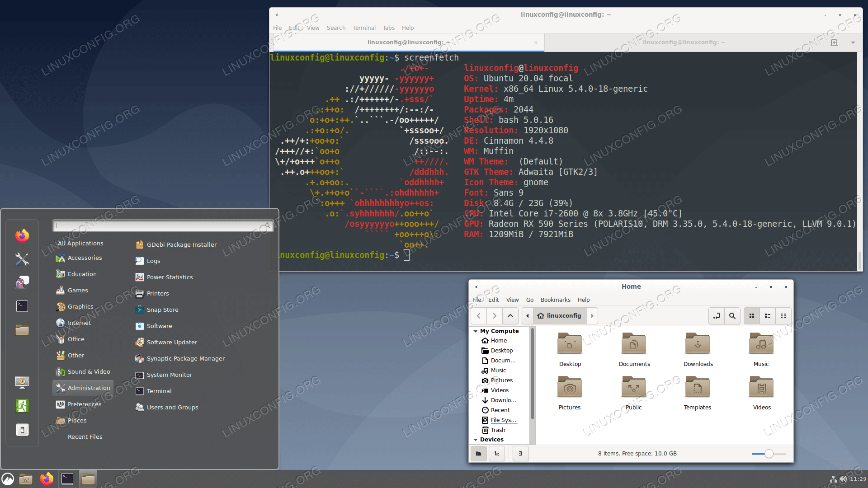Collapse My Computer section in sidebar
The image size is (868, 488).
pos(476,331)
